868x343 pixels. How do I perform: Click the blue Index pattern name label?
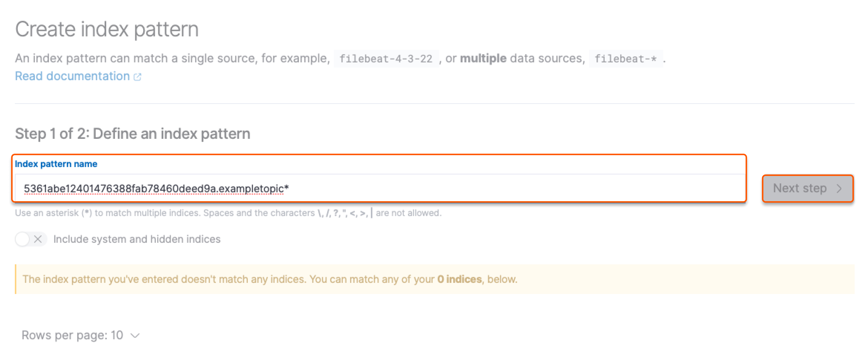point(56,164)
